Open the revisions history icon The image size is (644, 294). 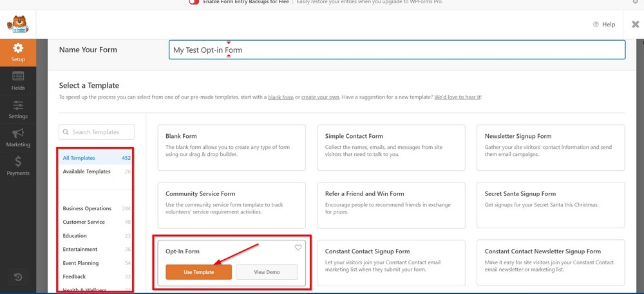[x=18, y=277]
